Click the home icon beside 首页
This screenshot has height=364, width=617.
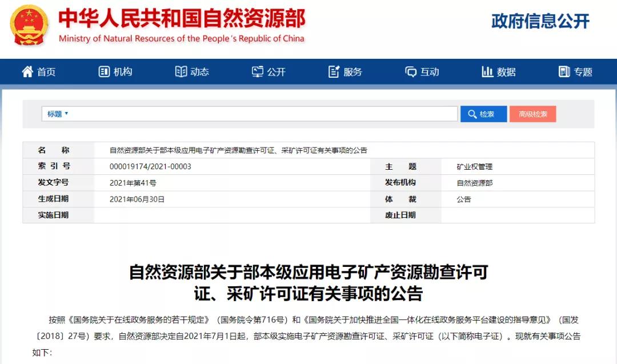(x=27, y=71)
